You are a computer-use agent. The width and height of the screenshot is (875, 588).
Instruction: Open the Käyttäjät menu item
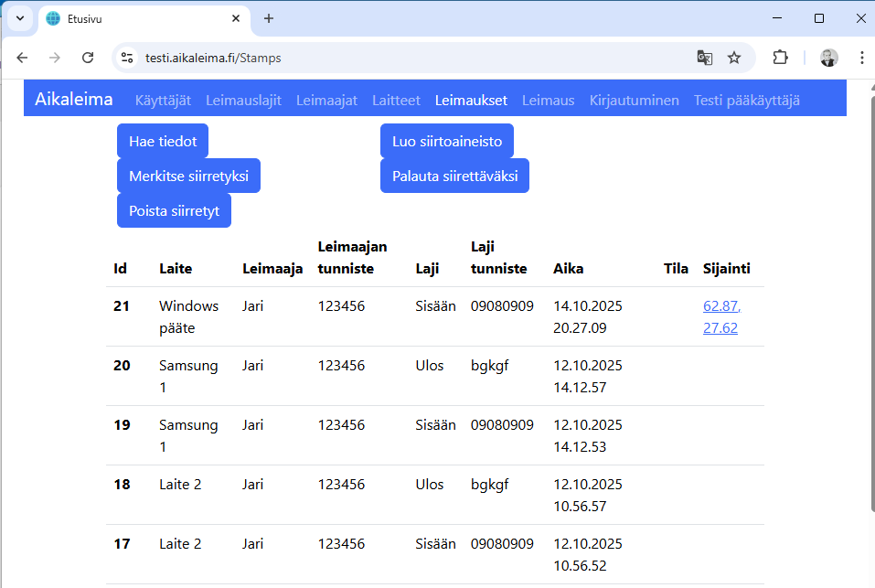coord(163,101)
